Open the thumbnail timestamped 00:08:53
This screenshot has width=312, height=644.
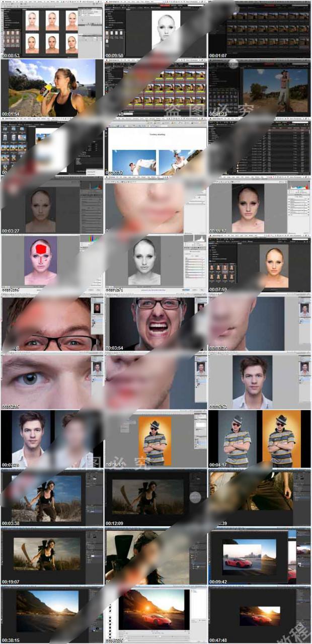(x=52, y=29)
